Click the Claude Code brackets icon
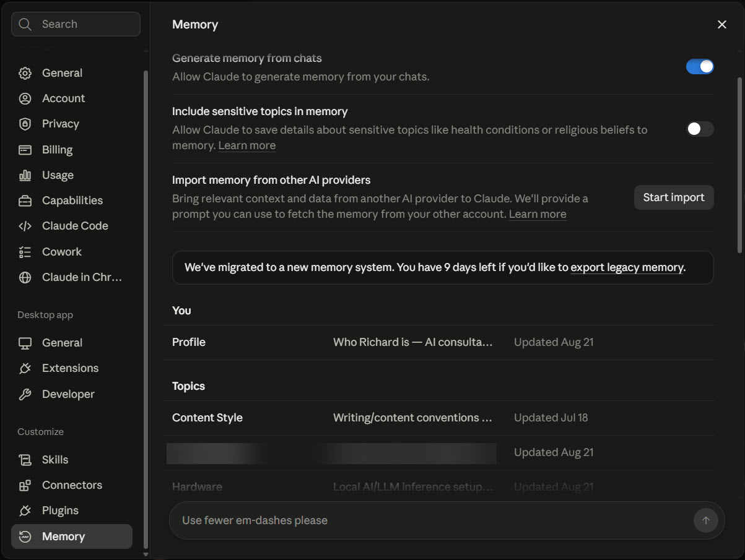Viewport: 745px width, 560px height. coord(25,226)
